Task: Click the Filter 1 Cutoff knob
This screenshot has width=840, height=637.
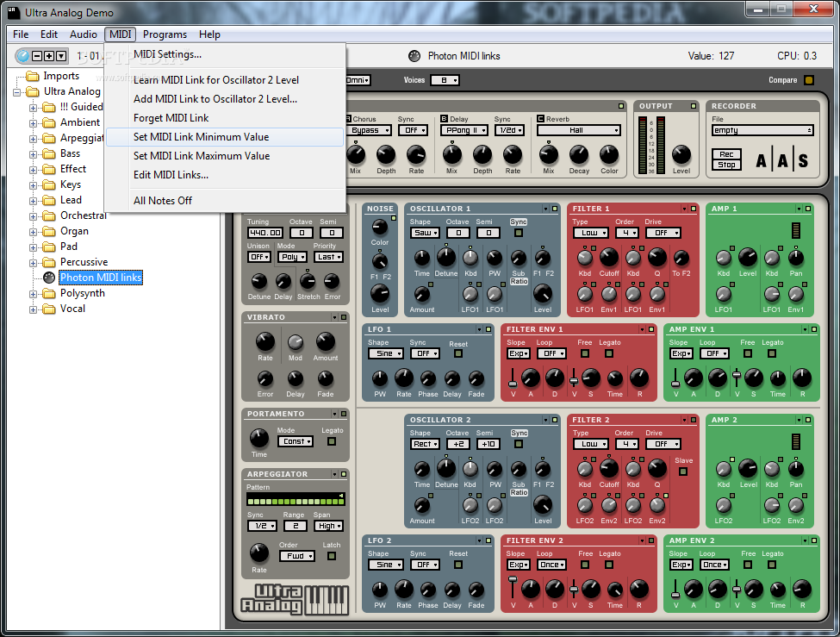Action: pyautogui.click(x=609, y=258)
